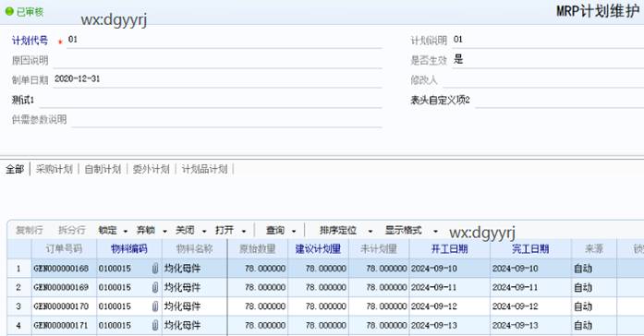Viewport: 644px width, 336px height.
Task: Click the 计划说明 input field
Action: 548,41
